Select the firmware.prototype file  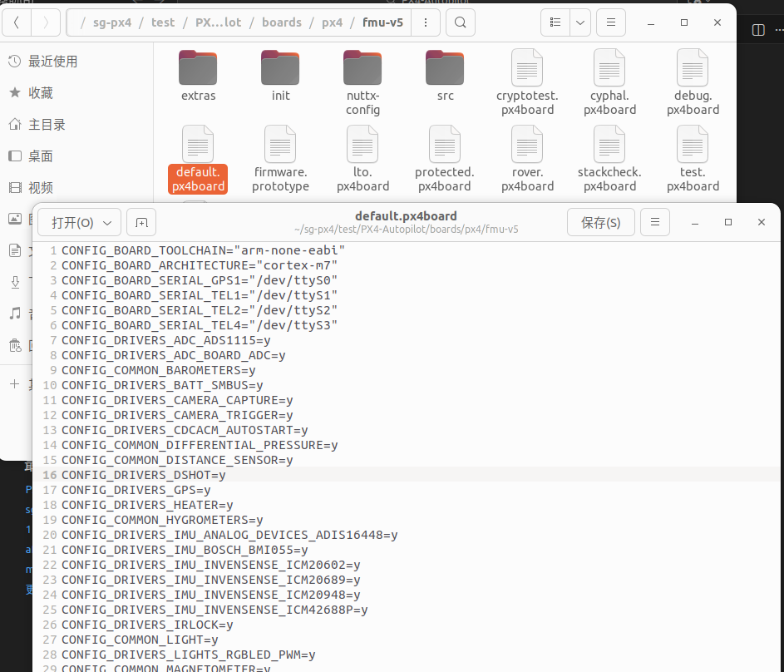[x=280, y=159]
